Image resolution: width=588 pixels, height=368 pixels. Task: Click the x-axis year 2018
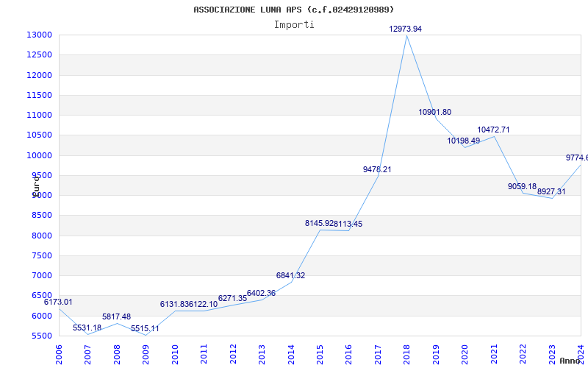(407, 355)
